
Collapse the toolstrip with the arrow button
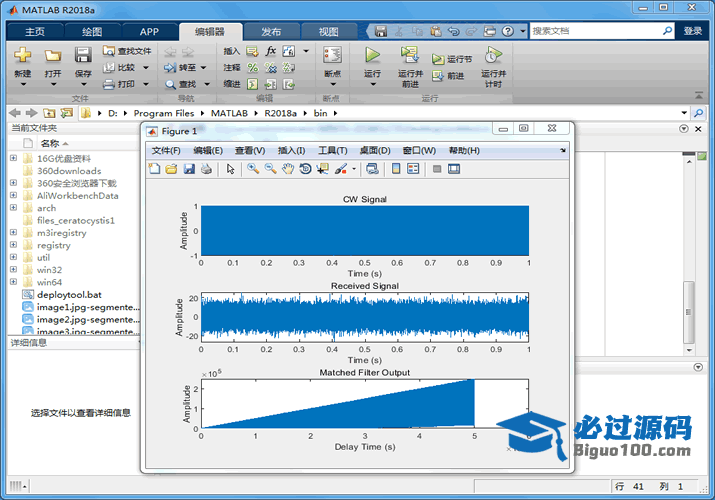coord(699,95)
